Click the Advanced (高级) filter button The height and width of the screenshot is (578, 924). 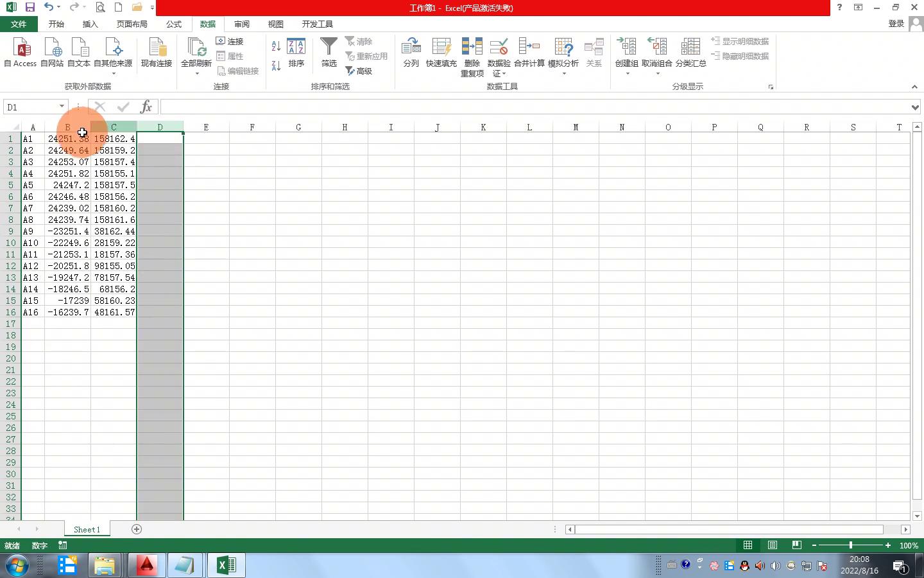(359, 71)
